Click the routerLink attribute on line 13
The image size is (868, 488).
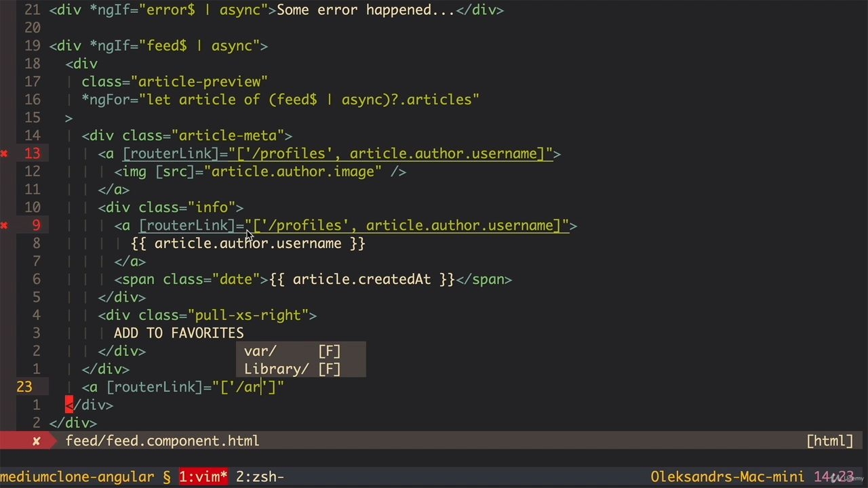[x=338, y=154]
